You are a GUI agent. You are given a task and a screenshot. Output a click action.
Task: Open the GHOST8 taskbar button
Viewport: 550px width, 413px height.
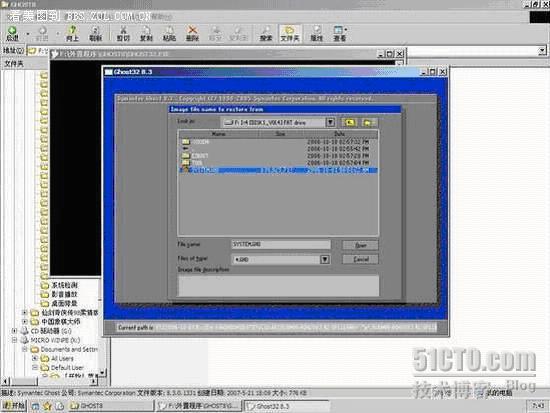pos(110,406)
